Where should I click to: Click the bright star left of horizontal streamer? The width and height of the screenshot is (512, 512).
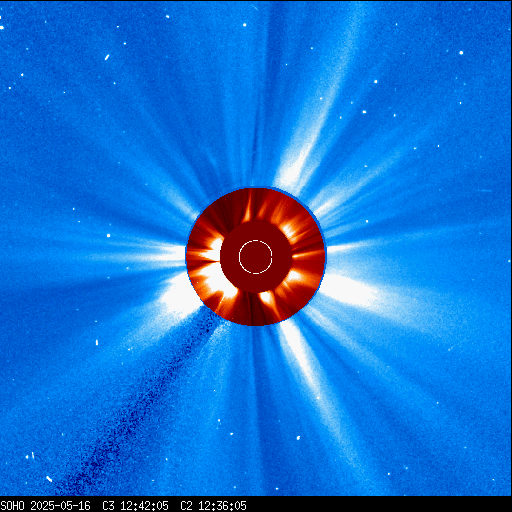(x=109, y=236)
